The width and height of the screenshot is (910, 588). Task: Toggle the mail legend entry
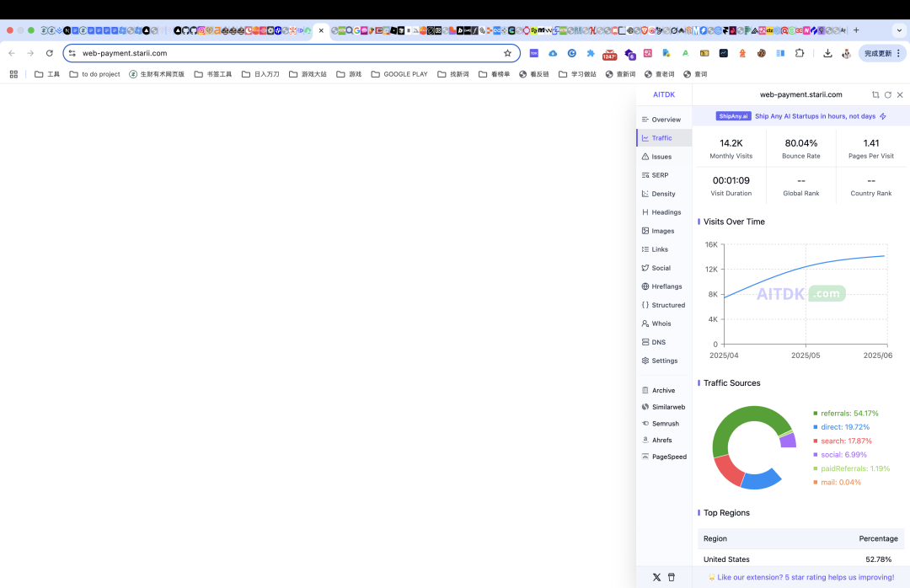click(838, 483)
